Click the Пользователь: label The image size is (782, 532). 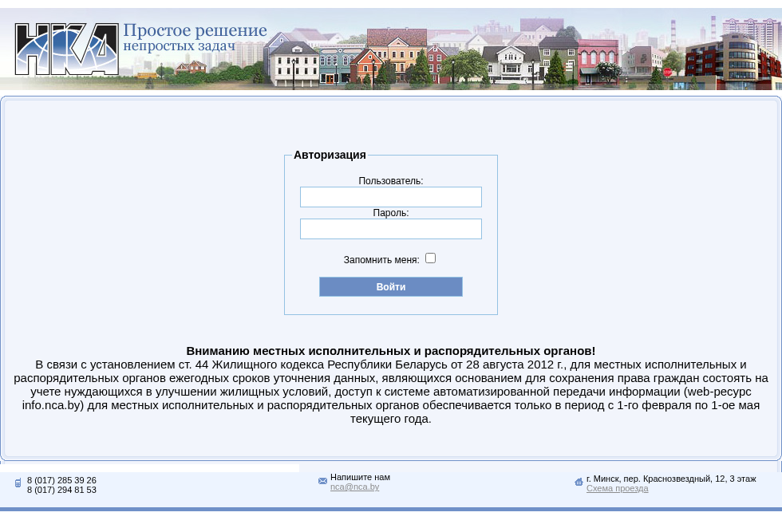pyautogui.click(x=390, y=181)
